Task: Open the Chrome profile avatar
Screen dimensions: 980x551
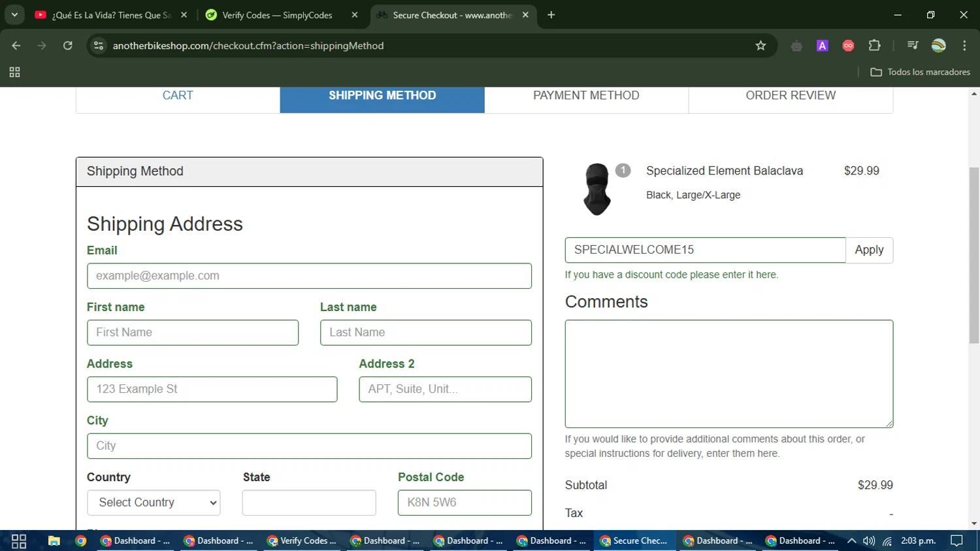Action: pos(939,46)
